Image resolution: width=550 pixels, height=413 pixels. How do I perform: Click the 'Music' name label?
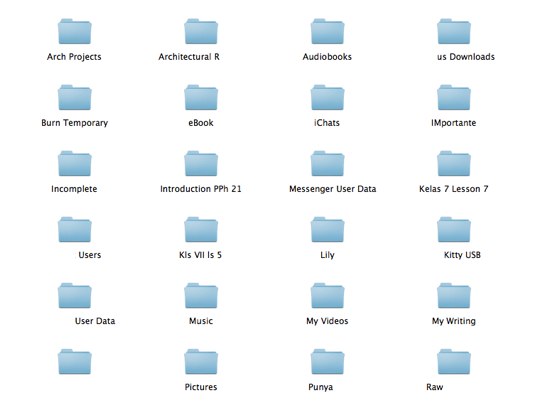(201, 321)
